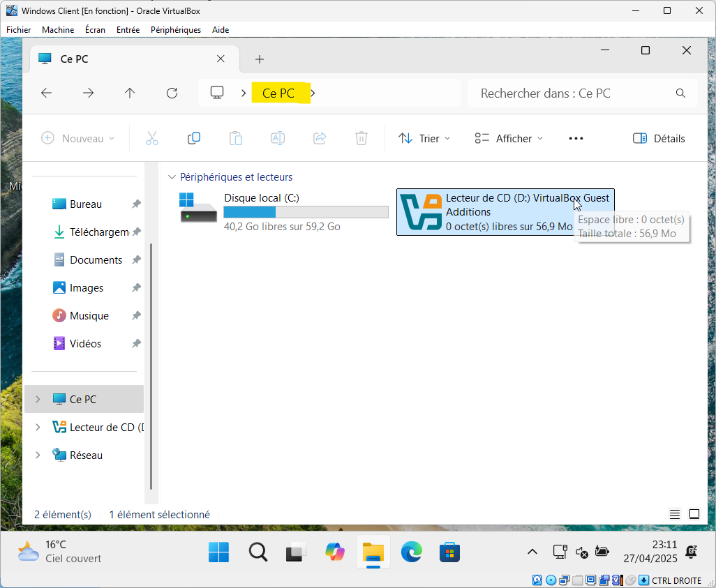Expand Ce PC in navigation tree
The height and width of the screenshot is (588, 716).
click(38, 399)
